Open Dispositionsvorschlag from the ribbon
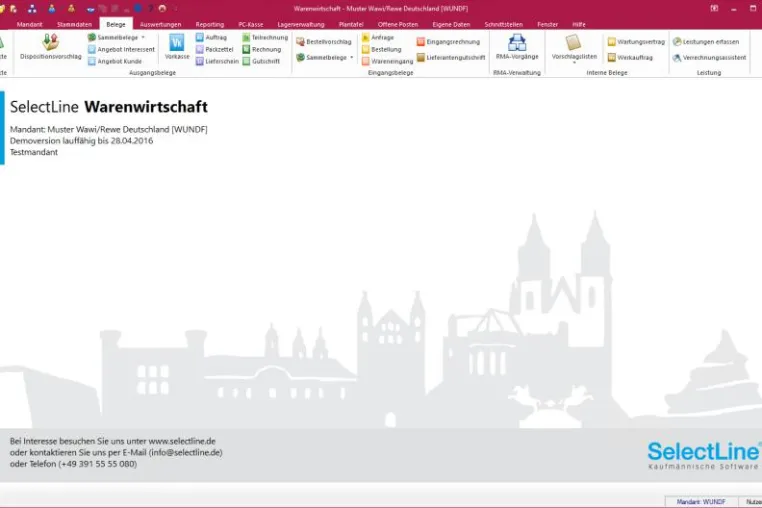The height and width of the screenshot is (508, 762). tap(51, 47)
